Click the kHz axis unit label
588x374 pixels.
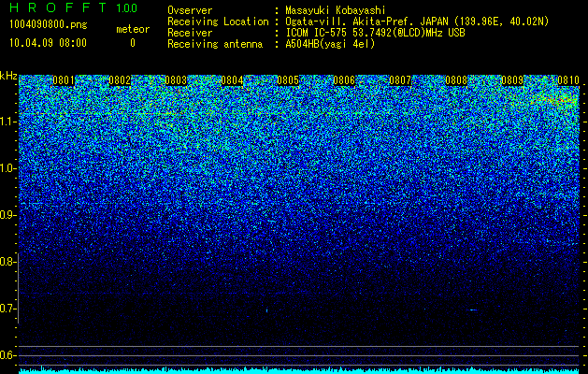coord(8,76)
